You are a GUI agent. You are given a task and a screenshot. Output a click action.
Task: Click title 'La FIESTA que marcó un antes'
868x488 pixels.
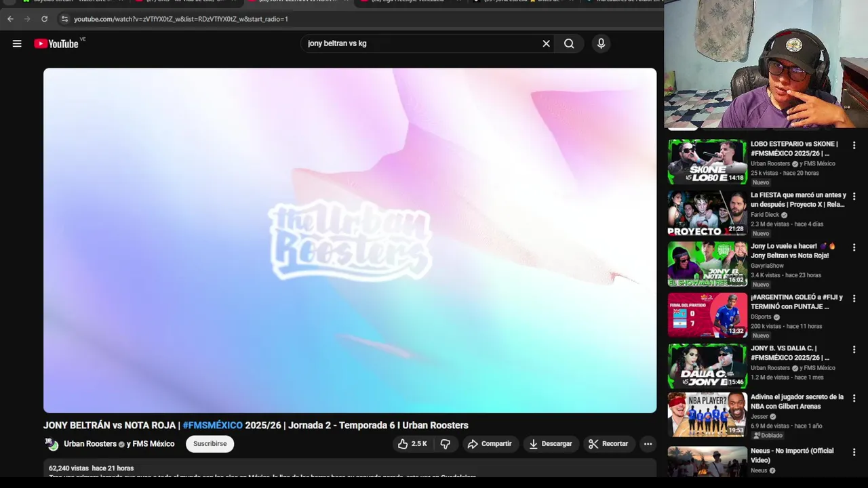point(797,200)
